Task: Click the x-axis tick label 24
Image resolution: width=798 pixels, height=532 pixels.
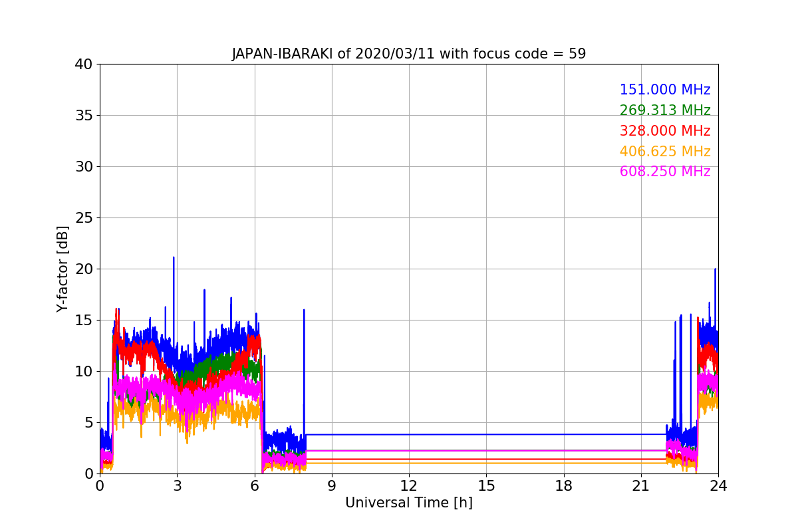Action: point(718,485)
